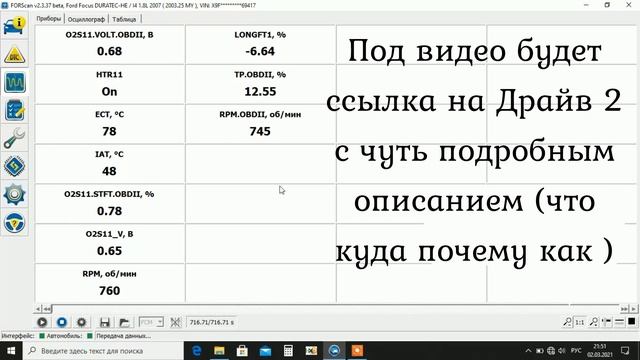This screenshot has height=360, width=640.
Task: Open the Windows Start menu
Action: pyautogui.click(x=11, y=351)
